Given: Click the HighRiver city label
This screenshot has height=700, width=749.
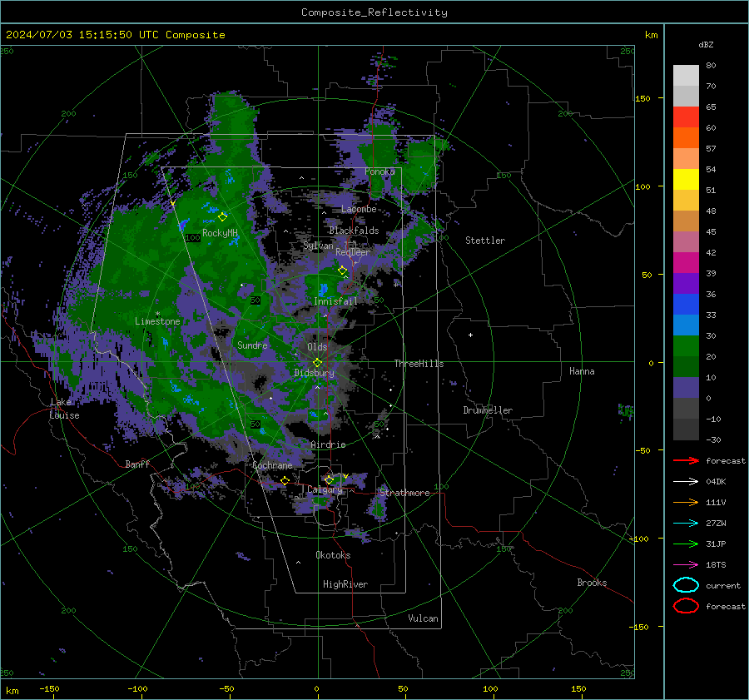Looking at the screenshot, I should point(345,584).
